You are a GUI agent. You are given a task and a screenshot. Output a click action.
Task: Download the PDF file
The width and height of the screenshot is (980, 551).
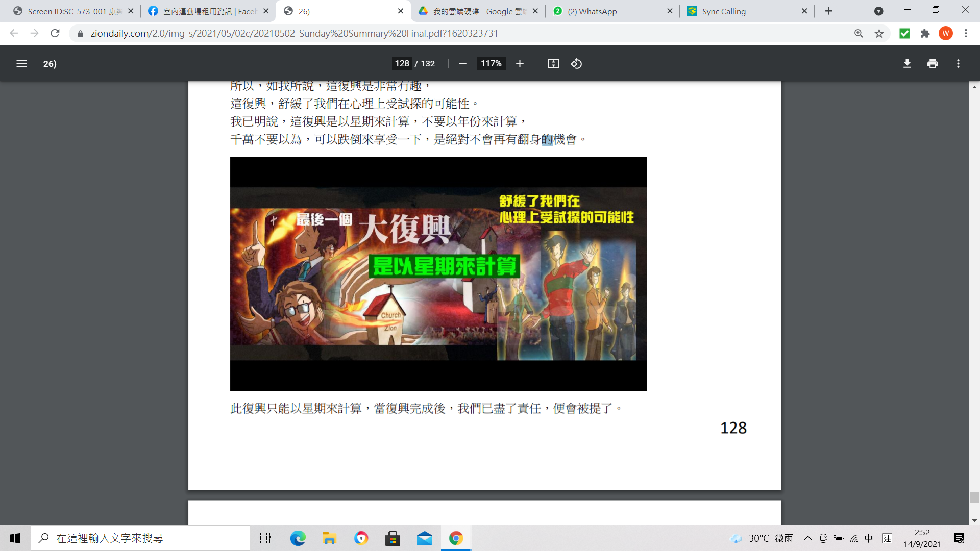pos(907,64)
